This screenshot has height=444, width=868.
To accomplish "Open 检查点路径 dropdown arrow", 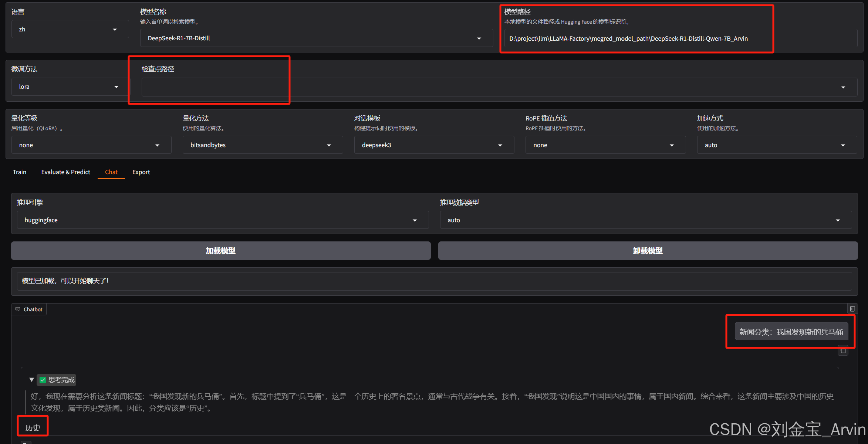I will click(x=843, y=87).
